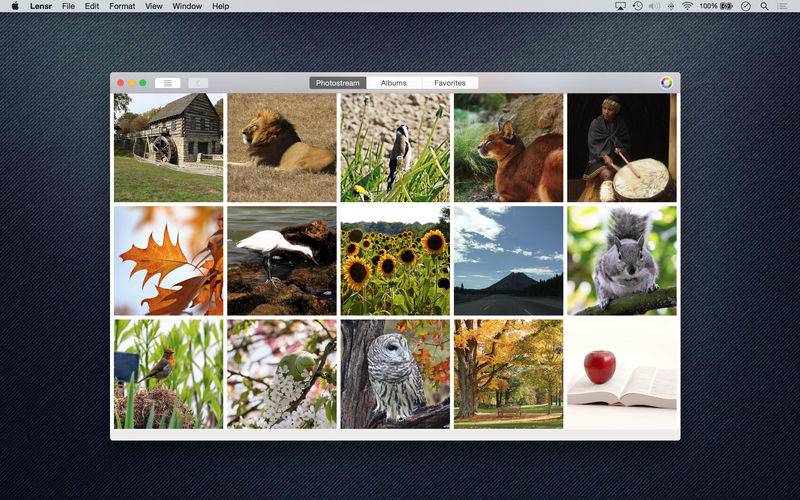Image resolution: width=800 pixels, height=500 pixels.
Task: Switch to the Albums tab
Action: [394, 83]
